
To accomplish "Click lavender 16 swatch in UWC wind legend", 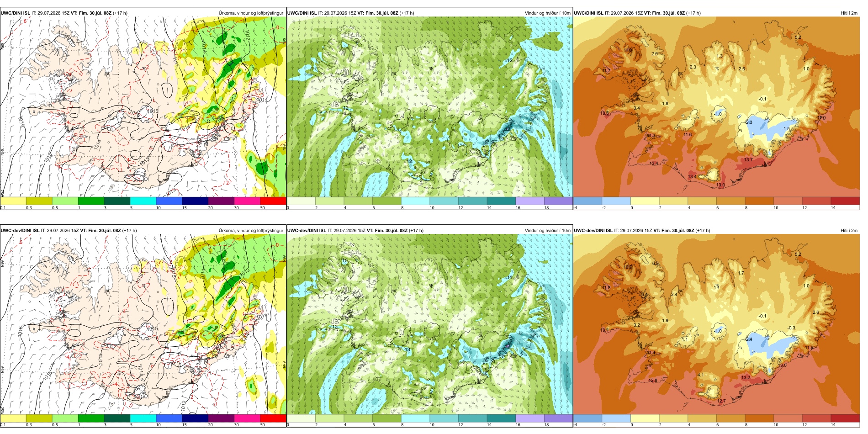I will [529, 201].
